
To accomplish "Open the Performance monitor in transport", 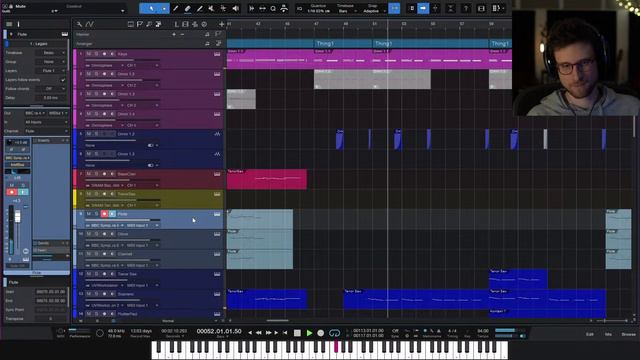I will coord(79,333).
